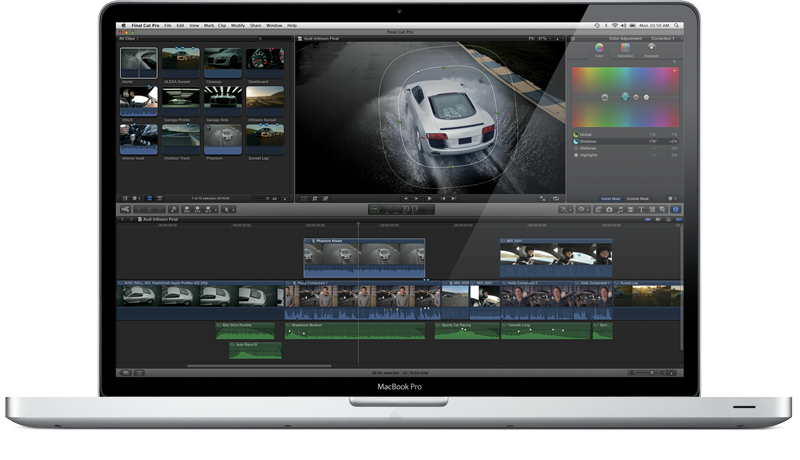Image resolution: width=800 pixels, height=460 pixels.
Task: Click the browser clip height slider
Action: tap(260, 198)
